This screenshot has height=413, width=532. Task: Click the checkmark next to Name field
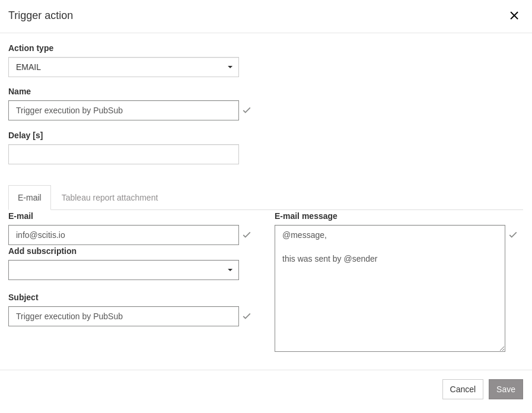tap(247, 110)
